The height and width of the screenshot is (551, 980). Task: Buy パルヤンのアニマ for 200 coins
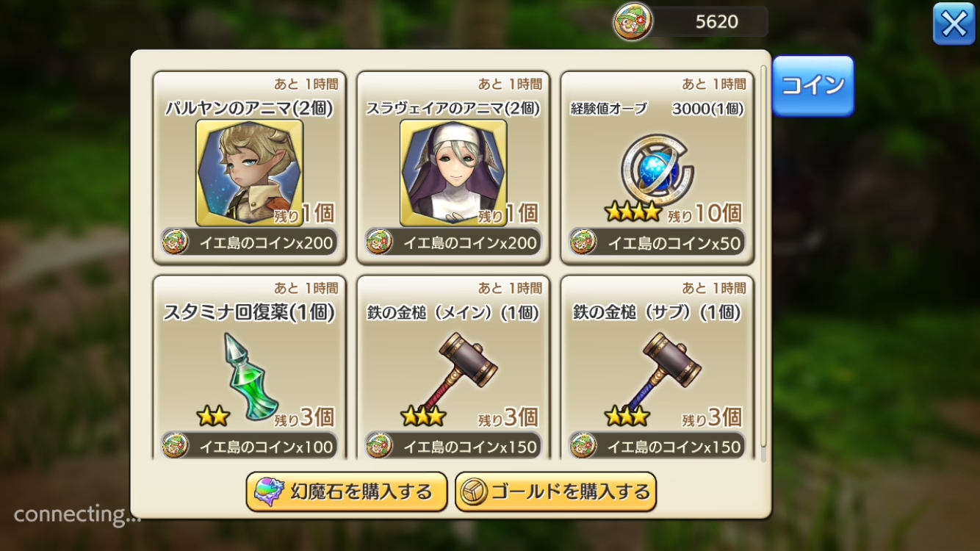(x=249, y=242)
